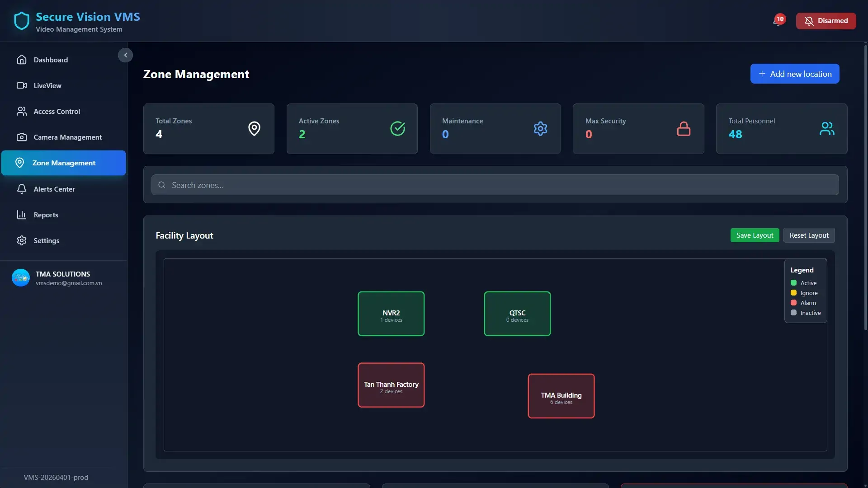Click the Legend heading text
Image resolution: width=868 pixels, height=488 pixels.
pos(802,270)
